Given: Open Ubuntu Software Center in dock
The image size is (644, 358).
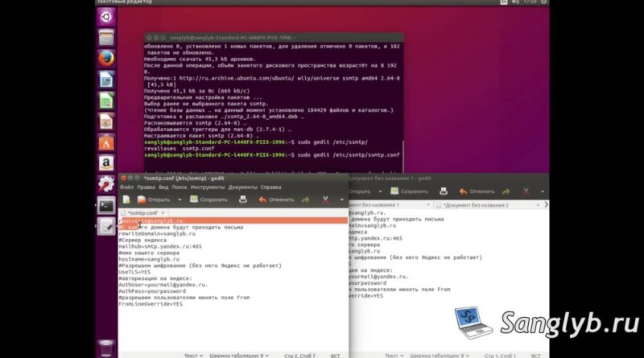Looking at the screenshot, I should 106,142.
